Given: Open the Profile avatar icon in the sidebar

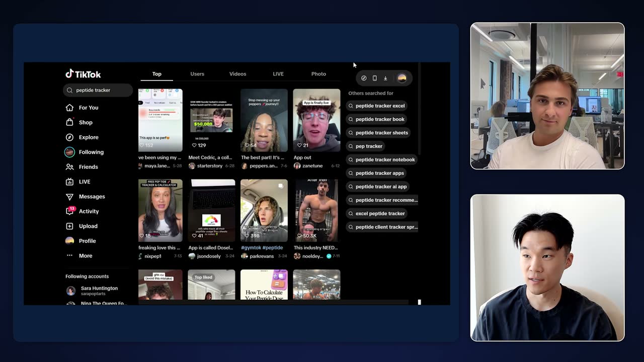Looking at the screenshot, I should point(69,241).
